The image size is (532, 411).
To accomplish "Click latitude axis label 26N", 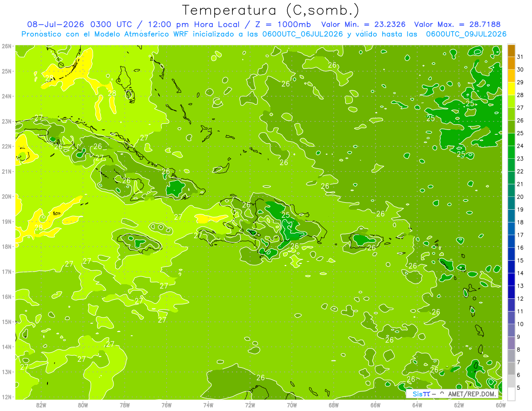I will coord(7,46).
